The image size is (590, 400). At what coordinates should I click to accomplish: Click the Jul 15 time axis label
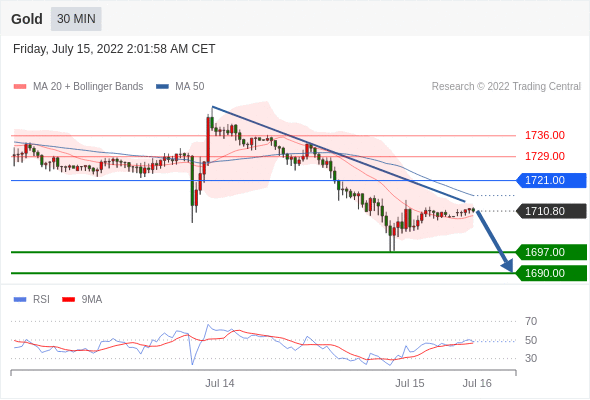click(410, 383)
